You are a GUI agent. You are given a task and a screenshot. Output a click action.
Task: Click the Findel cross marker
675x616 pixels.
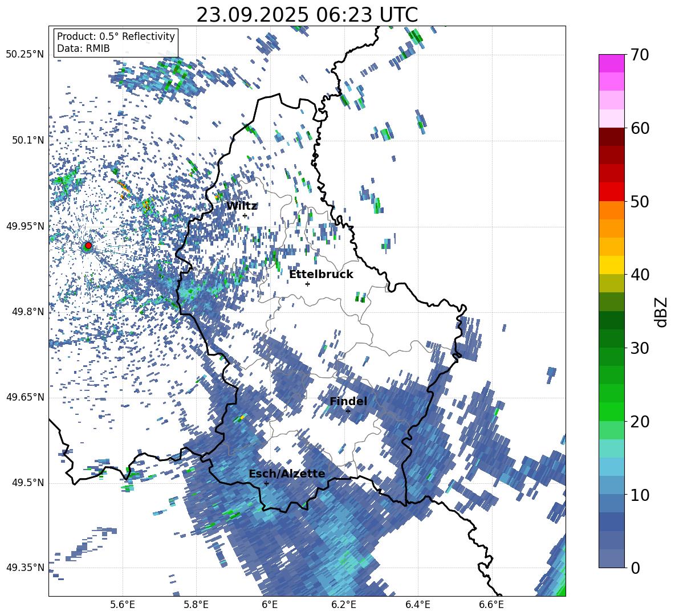[x=348, y=411]
